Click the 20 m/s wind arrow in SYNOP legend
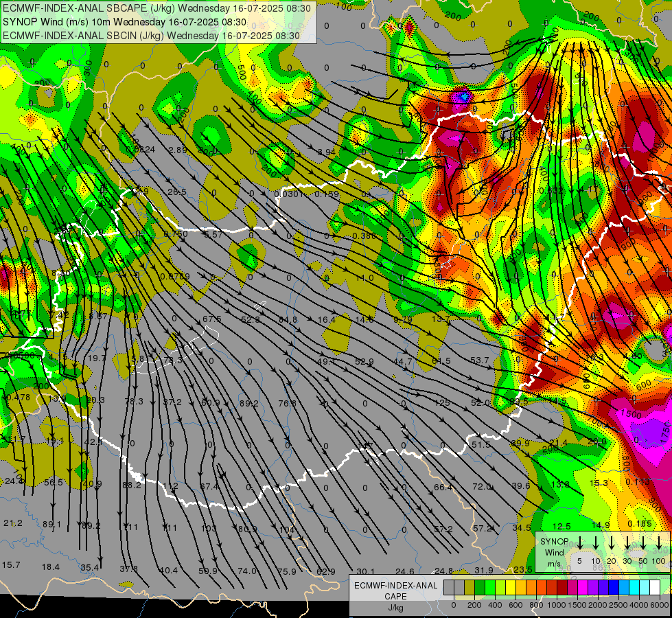This screenshot has height=618, width=672. coord(612,543)
